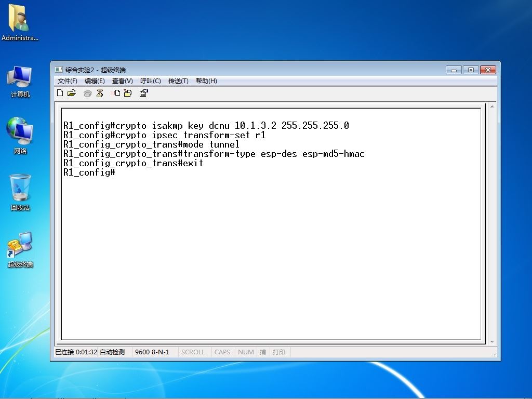
Task: Click the New connection toolbar icon
Action: (x=60, y=93)
